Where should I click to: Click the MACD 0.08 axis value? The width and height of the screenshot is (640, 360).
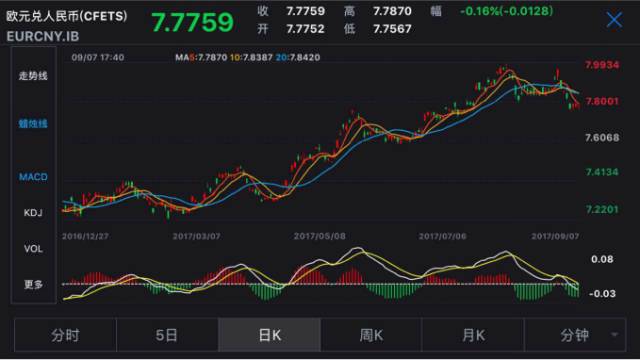(602, 259)
